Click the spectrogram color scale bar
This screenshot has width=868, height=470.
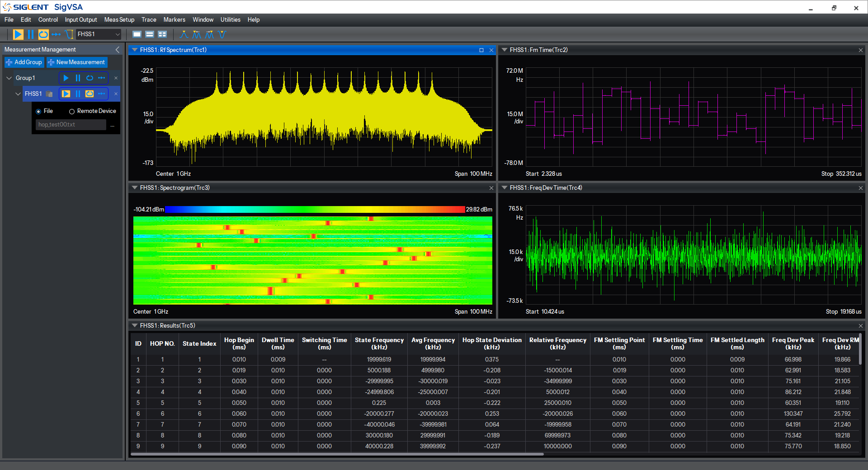point(315,209)
